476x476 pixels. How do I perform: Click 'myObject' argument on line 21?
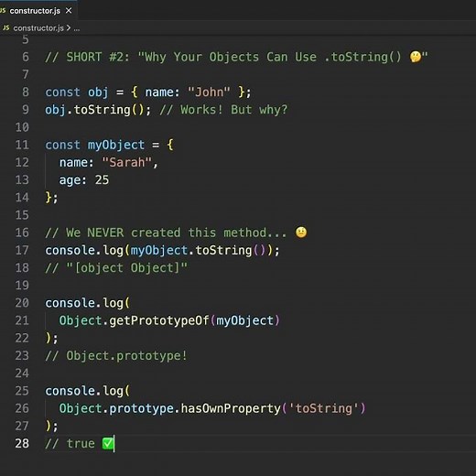[x=244, y=320]
